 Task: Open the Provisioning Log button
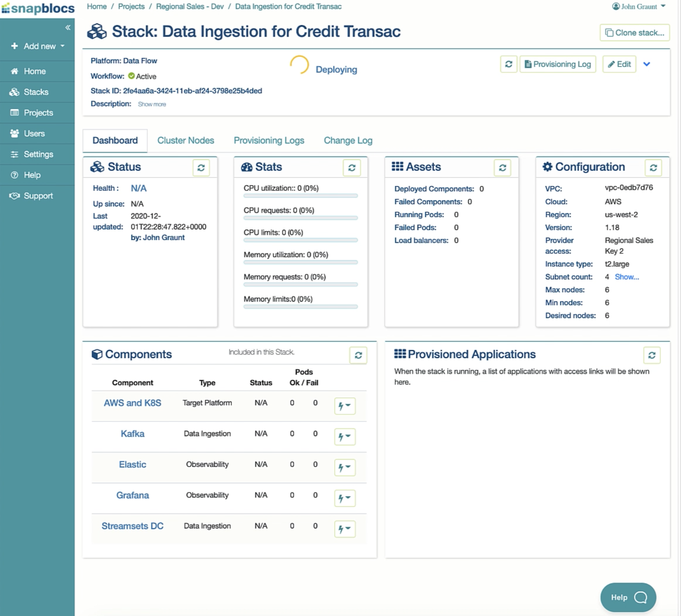click(x=558, y=64)
